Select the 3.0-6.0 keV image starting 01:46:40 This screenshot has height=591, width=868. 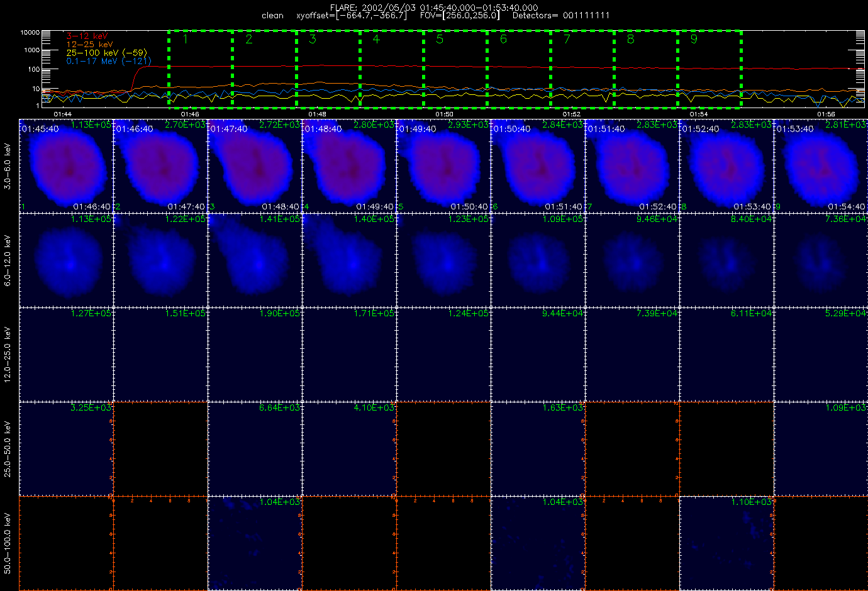(160, 166)
